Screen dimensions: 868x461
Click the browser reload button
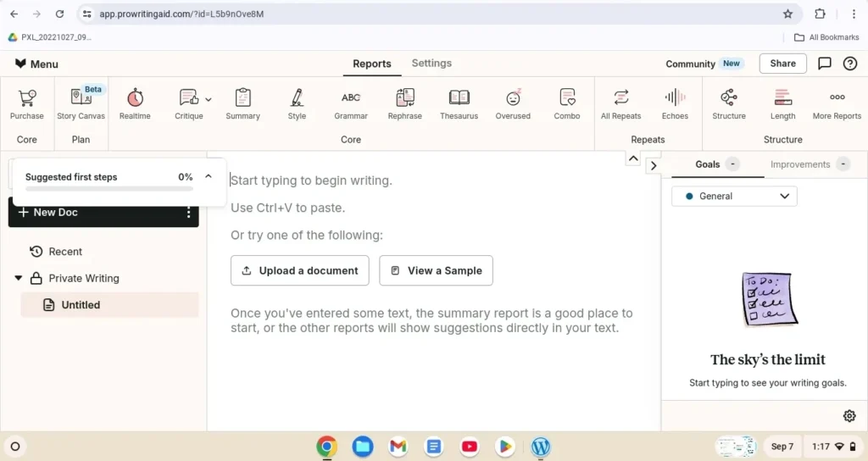[x=60, y=14]
